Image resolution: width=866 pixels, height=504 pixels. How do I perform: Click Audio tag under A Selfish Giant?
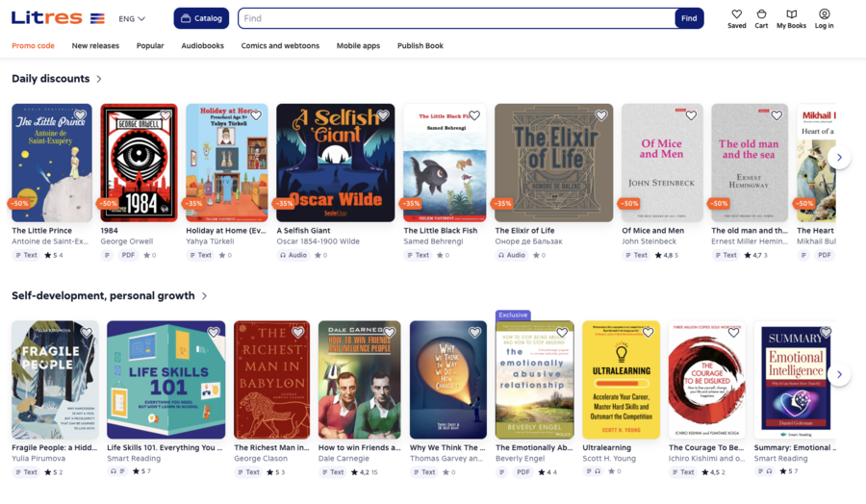point(293,255)
